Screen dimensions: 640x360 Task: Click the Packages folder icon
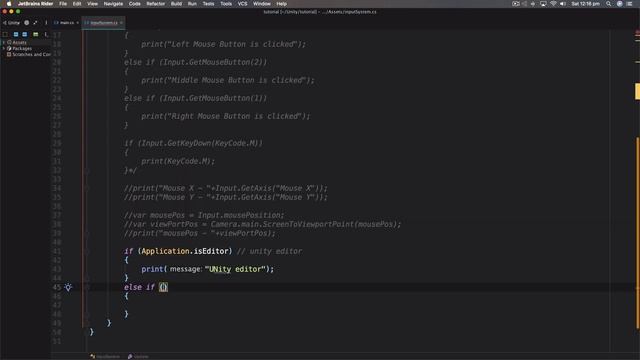pos(9,48)
